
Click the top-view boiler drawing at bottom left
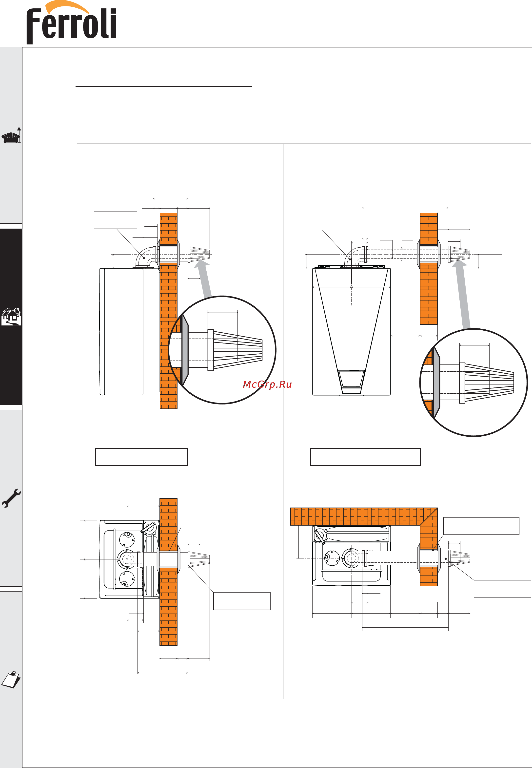click(129, 559)
